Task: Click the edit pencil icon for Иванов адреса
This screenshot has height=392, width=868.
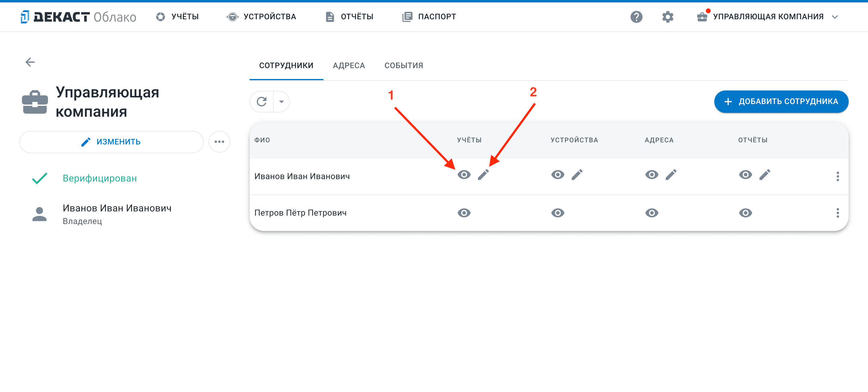Action: pyautogui.click(x=671, y=175)
